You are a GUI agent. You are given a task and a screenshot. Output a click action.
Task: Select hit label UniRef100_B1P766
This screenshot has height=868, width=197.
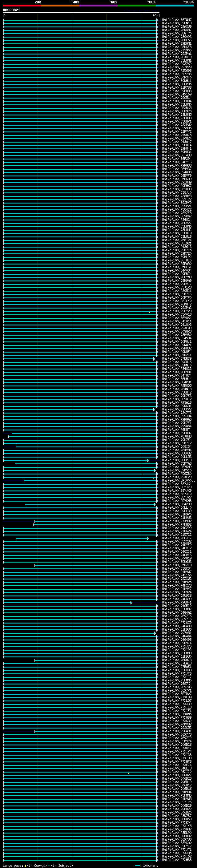click(177, 88)
